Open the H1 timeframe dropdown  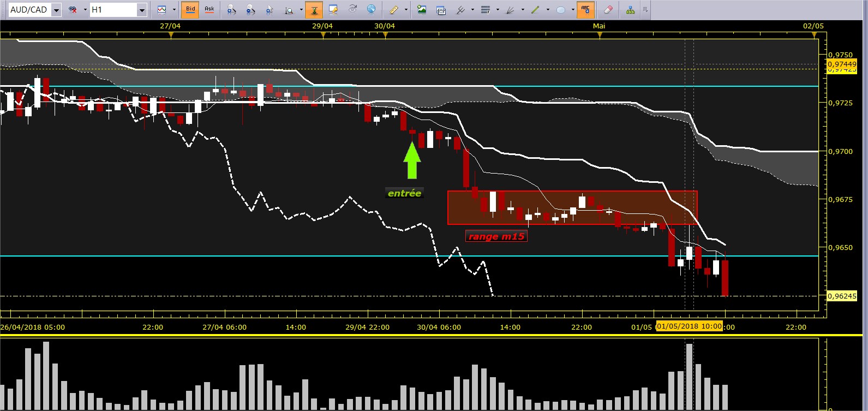[x=142, y=10]
